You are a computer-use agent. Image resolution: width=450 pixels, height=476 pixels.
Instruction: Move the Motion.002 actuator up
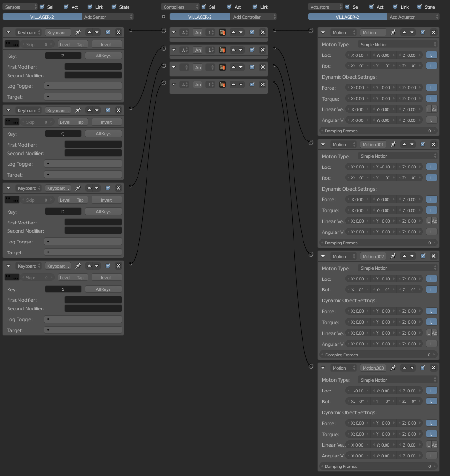click(x=404, y=256)
